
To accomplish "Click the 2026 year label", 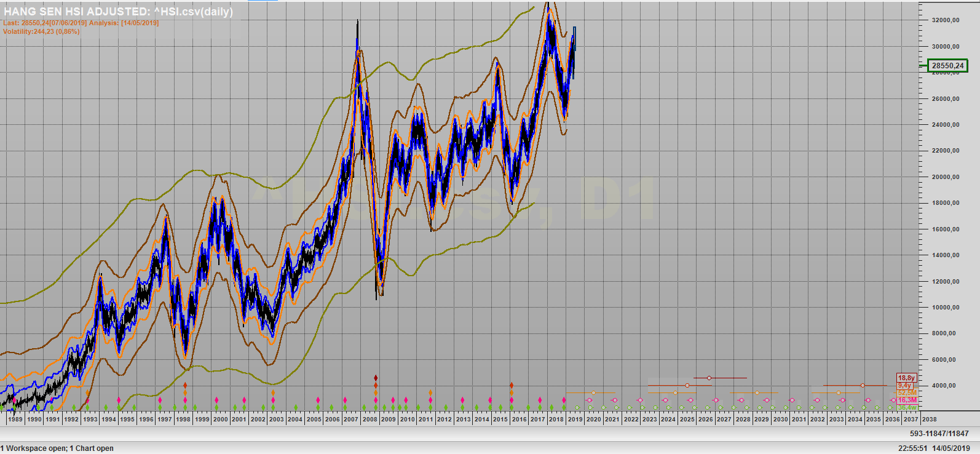I will click(706, 419).
